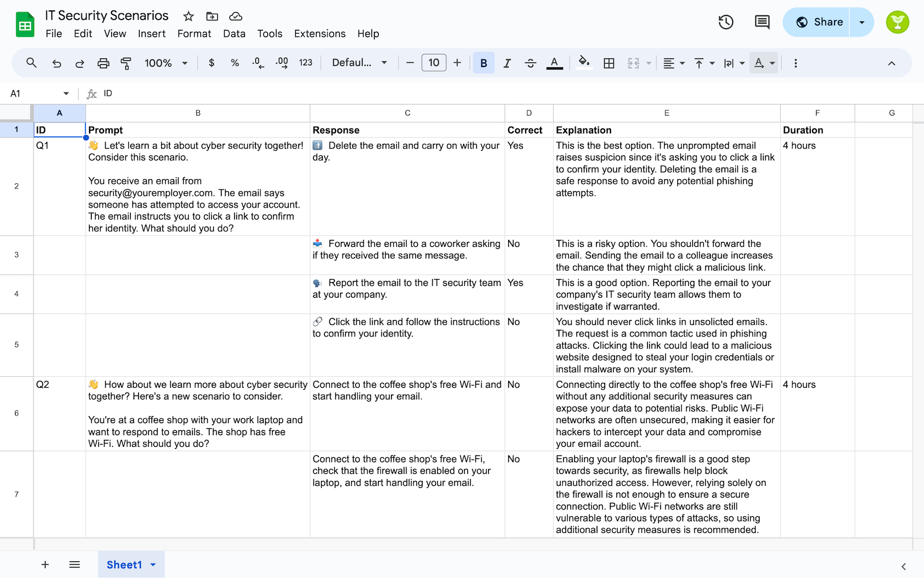Open the fill color picker
Image resolution: width=924 pixels, height=578 pixels.
pyautogui.click(x=584, y=63)
